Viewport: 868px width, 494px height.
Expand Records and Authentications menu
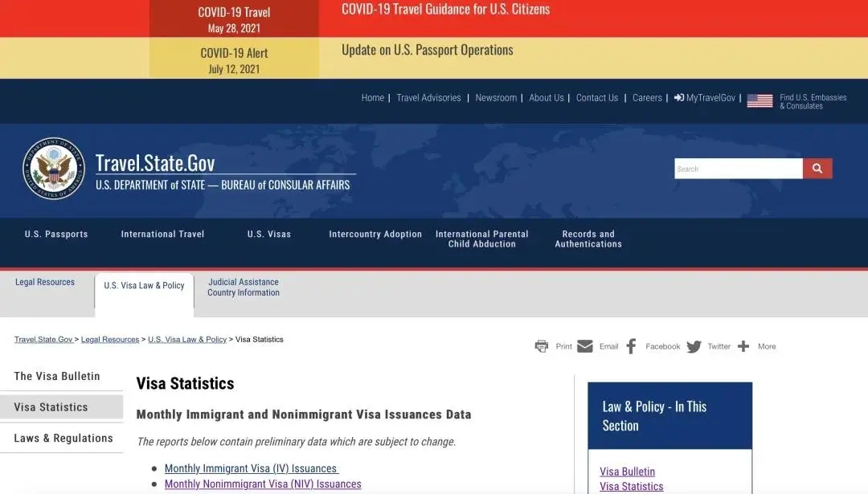588,239
